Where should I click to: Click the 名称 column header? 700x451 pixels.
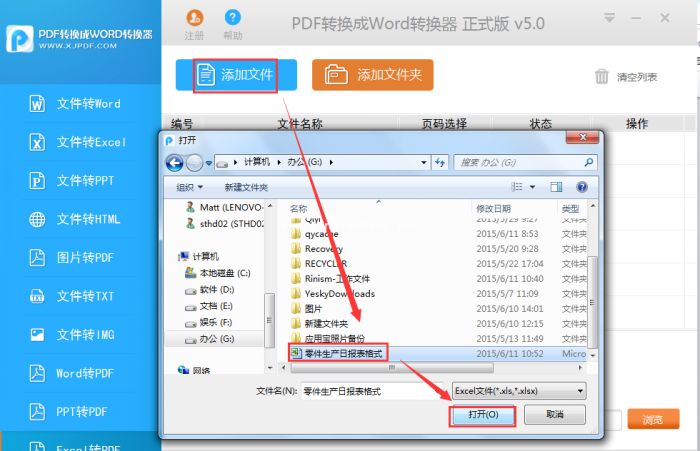[298, 208]
